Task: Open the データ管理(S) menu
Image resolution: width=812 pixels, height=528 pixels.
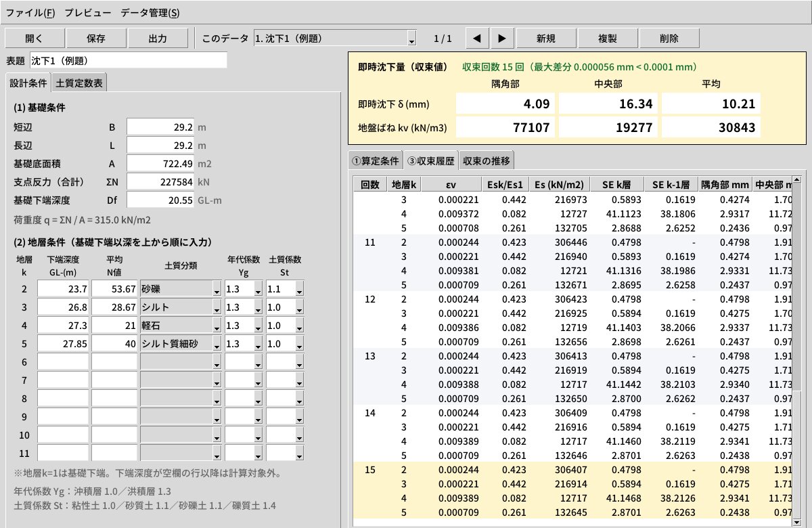Action: 150,12
